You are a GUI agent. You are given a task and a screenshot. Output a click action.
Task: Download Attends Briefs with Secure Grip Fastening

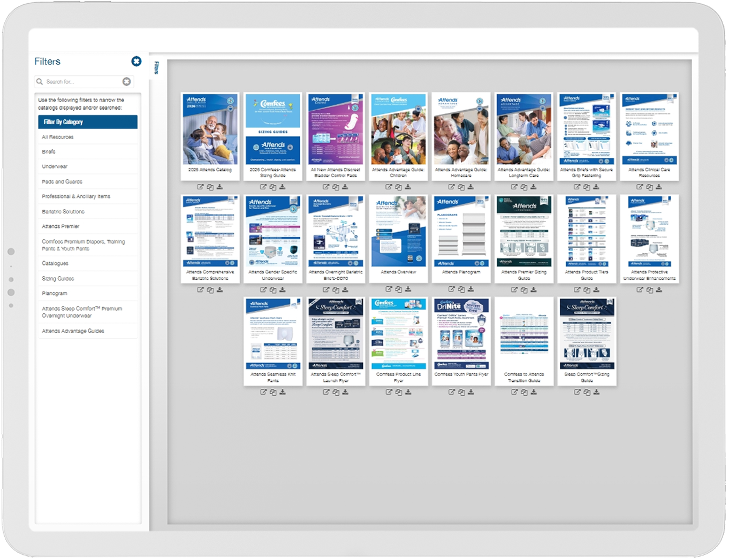click(x=597, y=187)
